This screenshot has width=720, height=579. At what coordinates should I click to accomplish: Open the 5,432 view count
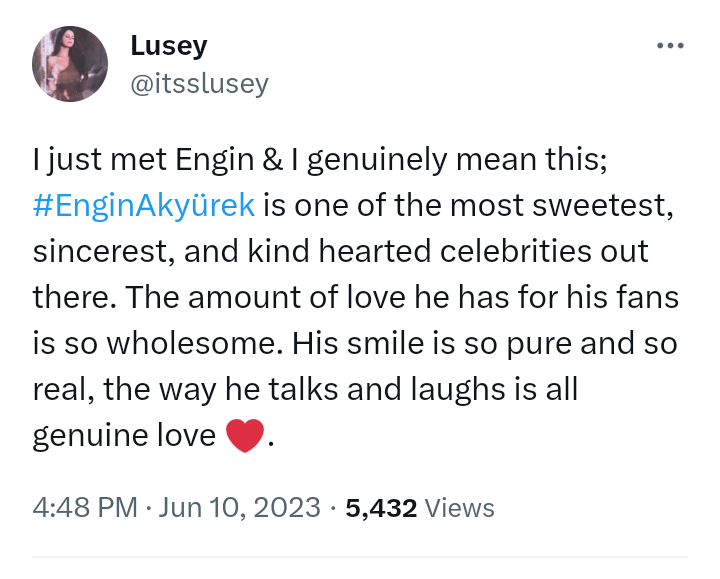381,507
